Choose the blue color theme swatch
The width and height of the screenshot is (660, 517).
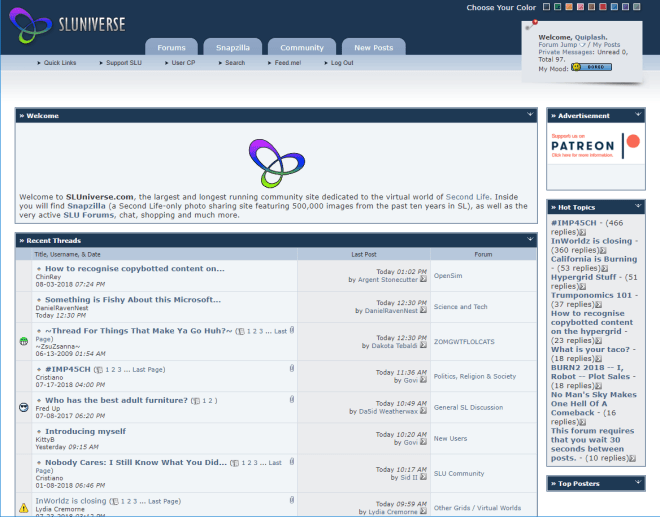click(x=614, y=7)
